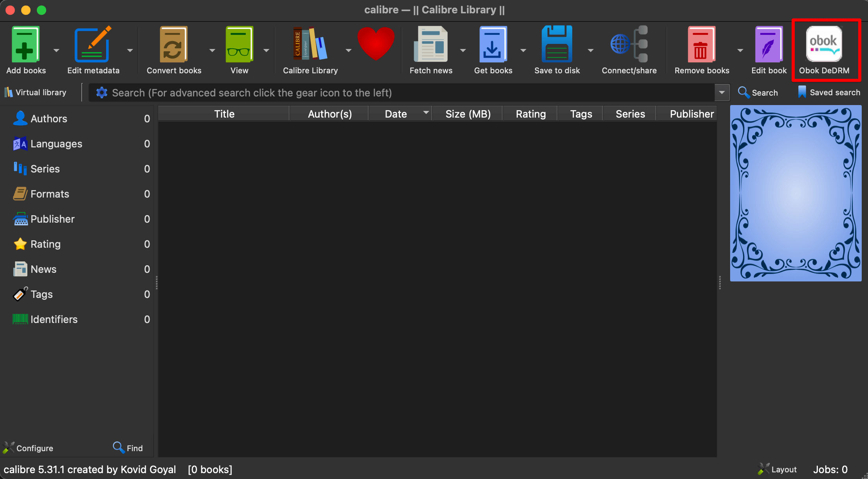Click the Add books icon
868x479 pixels.
click(25, 44)
